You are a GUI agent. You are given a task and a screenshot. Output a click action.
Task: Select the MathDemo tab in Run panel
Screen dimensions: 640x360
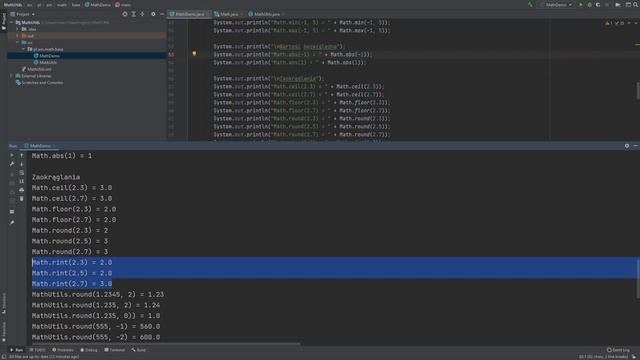(40, 146)
